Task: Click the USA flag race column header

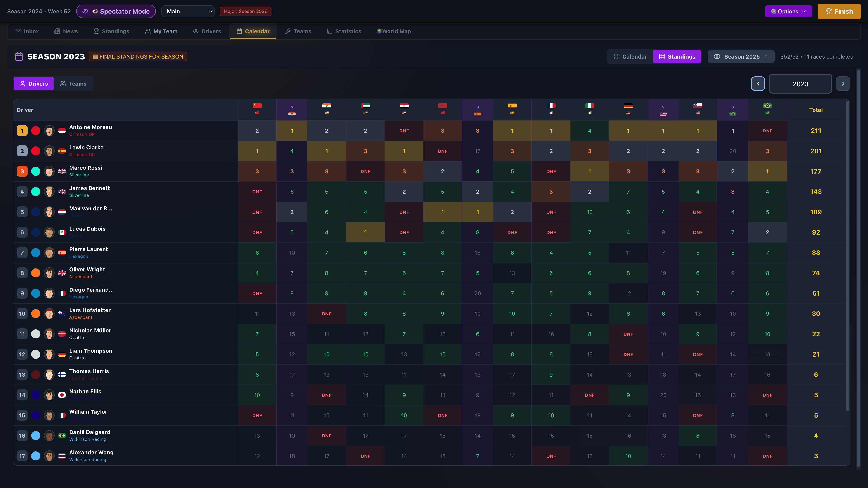Action: pos(698,109)
